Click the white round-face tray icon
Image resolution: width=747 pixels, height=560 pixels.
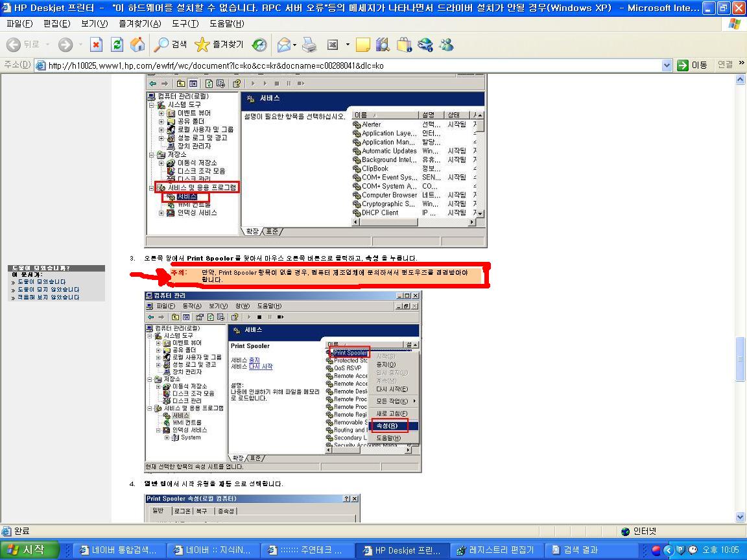point(693,550)
